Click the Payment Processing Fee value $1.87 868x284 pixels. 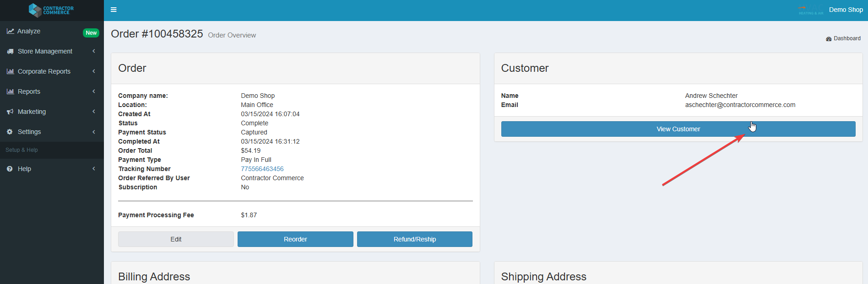249,215
